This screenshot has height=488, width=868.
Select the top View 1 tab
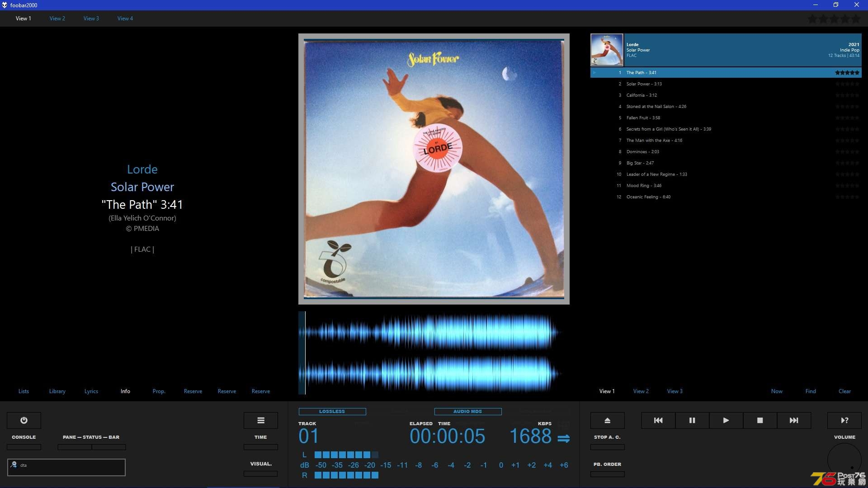point(24,19)
